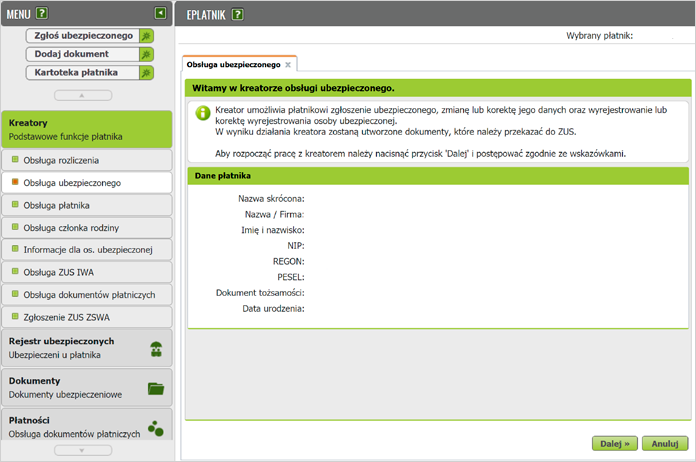This screenshot has width=696, height=462.
Task: Click the Rejestr ubezpieczonych umbrella icon
Action: 156,349
